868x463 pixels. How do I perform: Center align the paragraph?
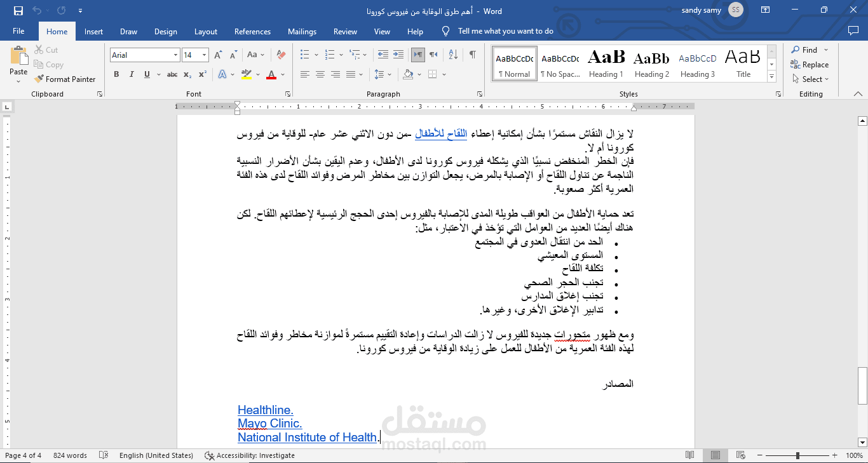320,74
